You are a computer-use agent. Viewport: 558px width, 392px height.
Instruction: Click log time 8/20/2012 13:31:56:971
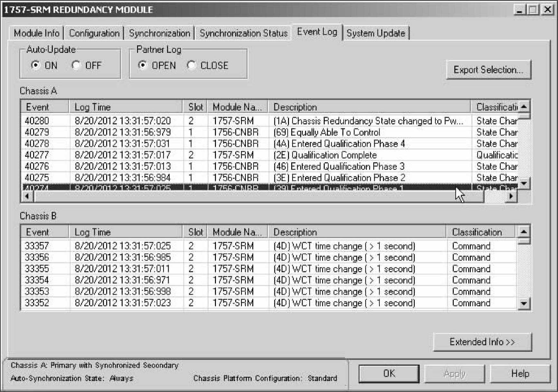(x=123, y=280)
